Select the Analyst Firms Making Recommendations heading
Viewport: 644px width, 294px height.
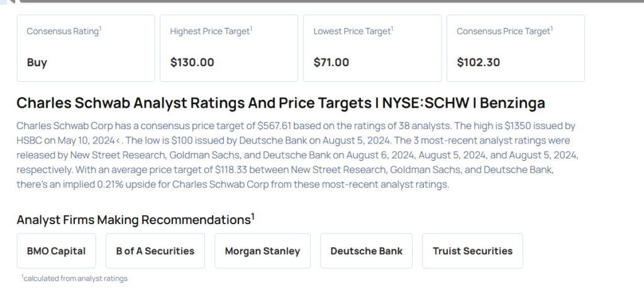(x=133, y=220)
